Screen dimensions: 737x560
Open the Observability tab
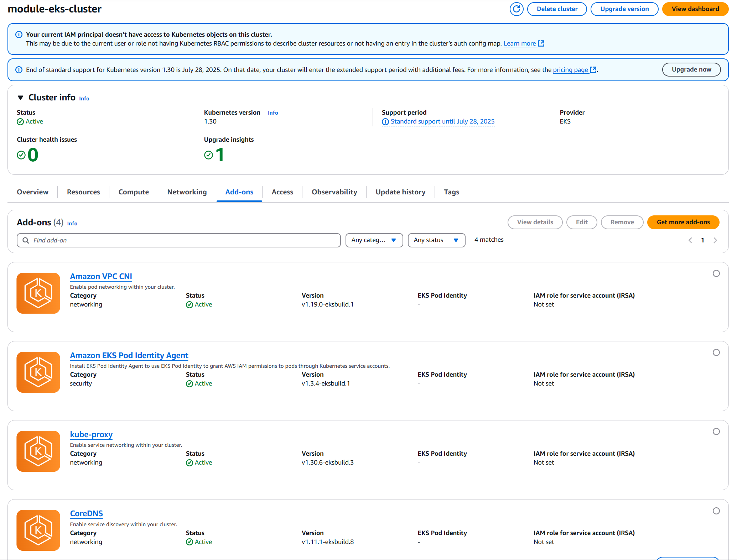(334, 192)
